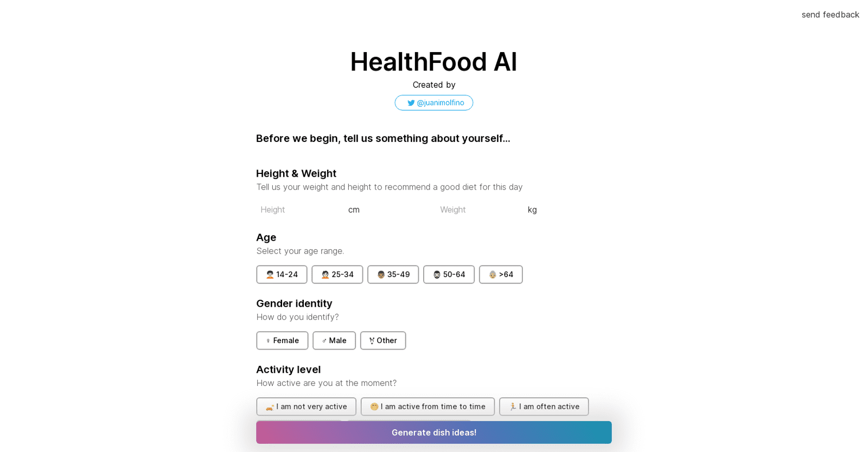Click the couch emoji on the not-very-active button
The image size is (868, 452).
(270, 406)
